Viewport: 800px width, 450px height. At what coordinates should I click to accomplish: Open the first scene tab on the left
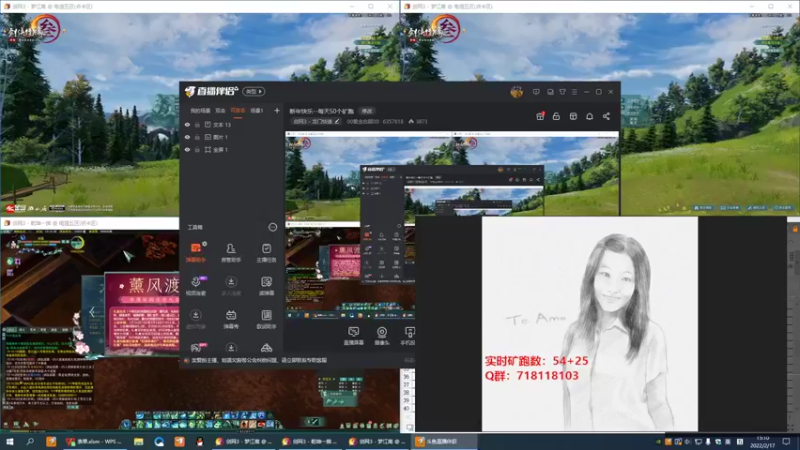click(200, 111)
